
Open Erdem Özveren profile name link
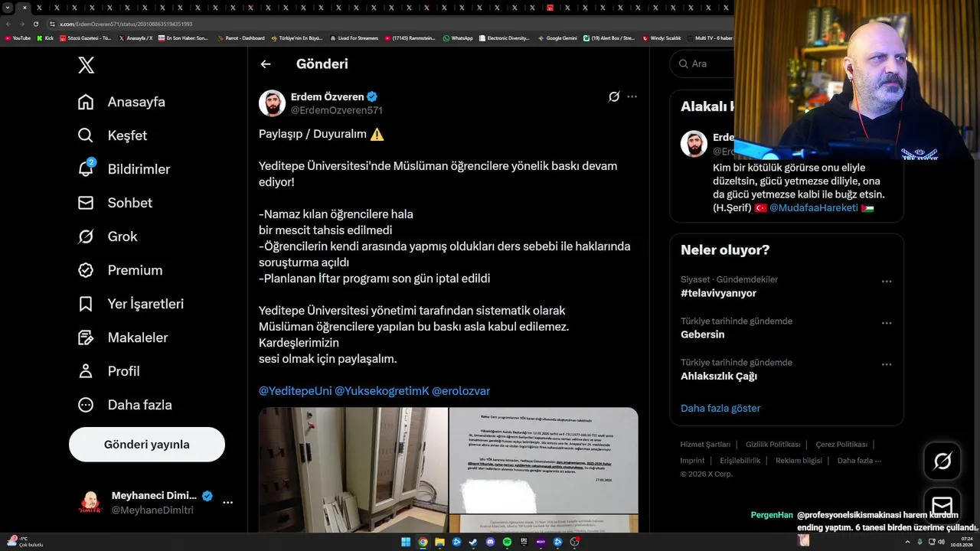tap(327, 96)
